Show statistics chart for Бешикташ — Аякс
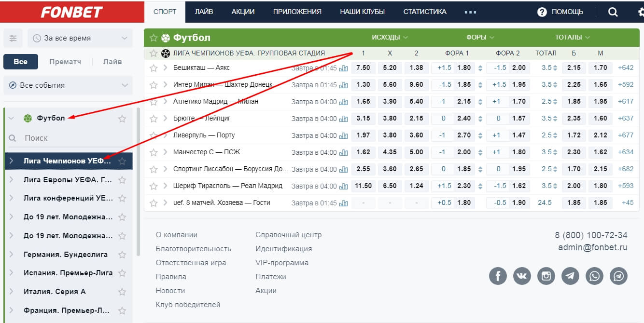The height and width of the screenshot is (323, 644). pos(343,68)
